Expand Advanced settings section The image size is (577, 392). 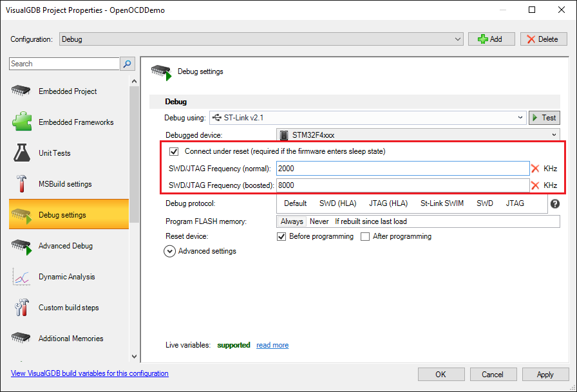pos(169,251)
